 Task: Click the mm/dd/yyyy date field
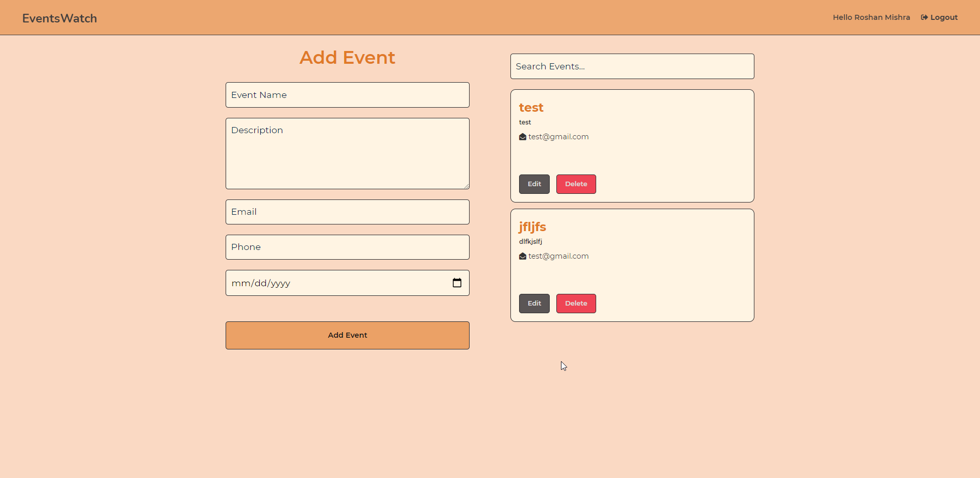(332, 283)
